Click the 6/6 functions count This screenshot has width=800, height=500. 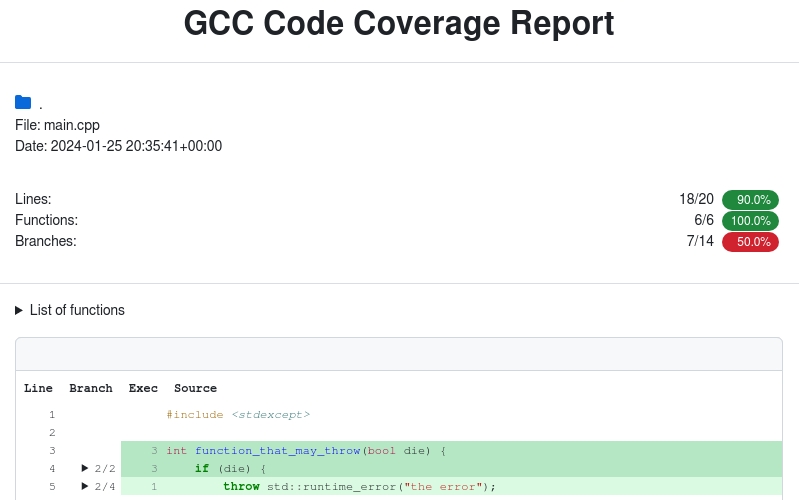704,220
